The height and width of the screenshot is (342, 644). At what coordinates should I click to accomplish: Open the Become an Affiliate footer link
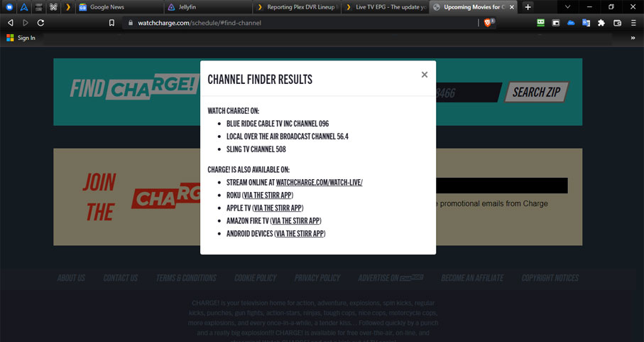(472, 278)
